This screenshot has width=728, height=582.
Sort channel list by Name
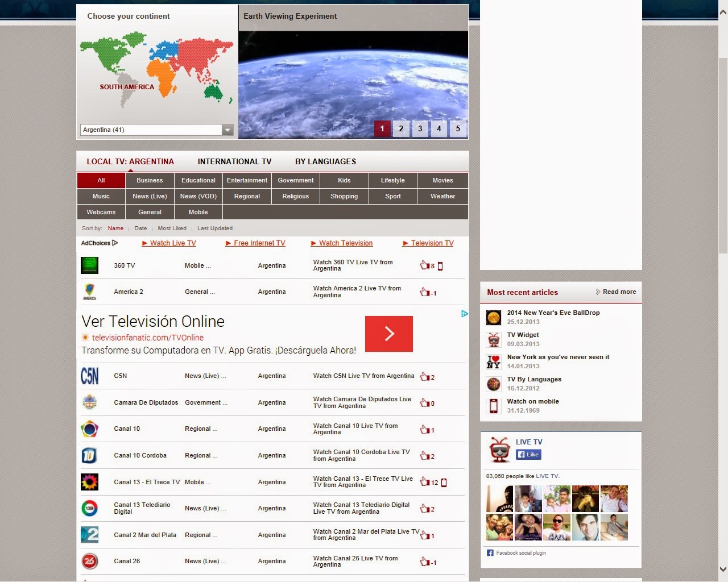pyautogui.click(x=115, y=228)
